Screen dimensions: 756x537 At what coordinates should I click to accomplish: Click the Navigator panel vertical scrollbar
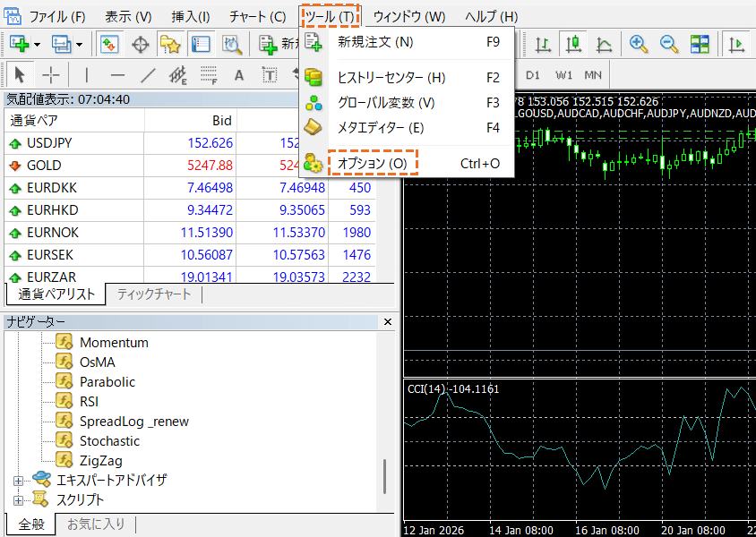point(386,474)
